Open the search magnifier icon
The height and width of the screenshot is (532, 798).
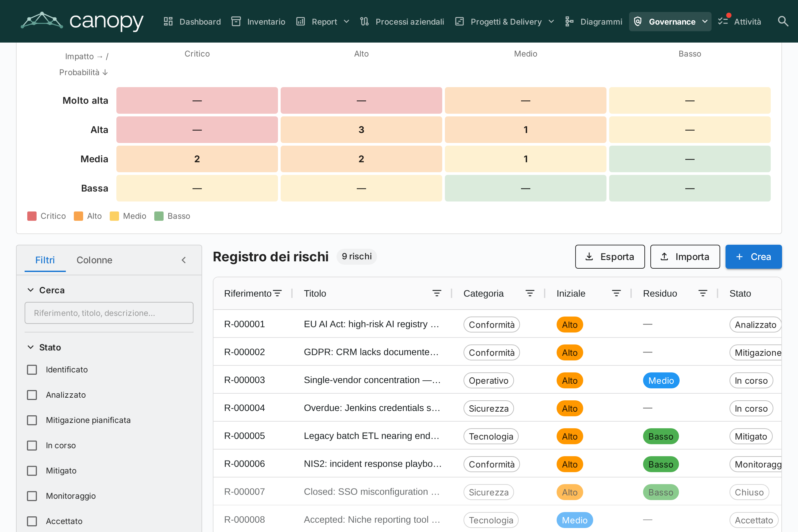point(783,21)
